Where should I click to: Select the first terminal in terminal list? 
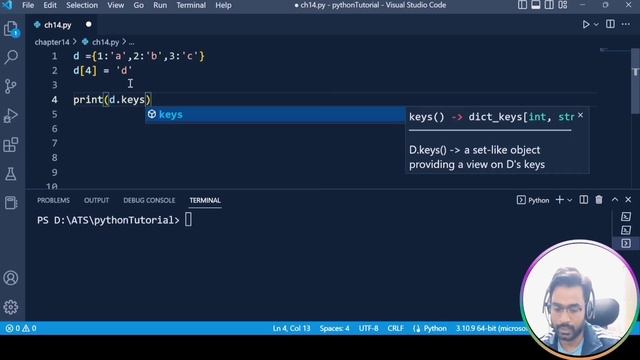click(x=626, y=217)
